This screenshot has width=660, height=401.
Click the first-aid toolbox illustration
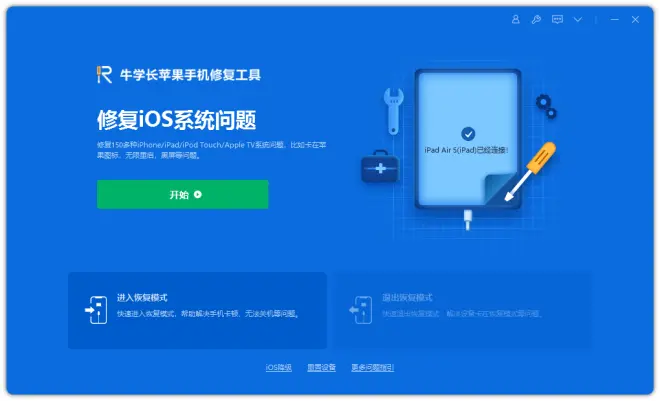[380, 166]
